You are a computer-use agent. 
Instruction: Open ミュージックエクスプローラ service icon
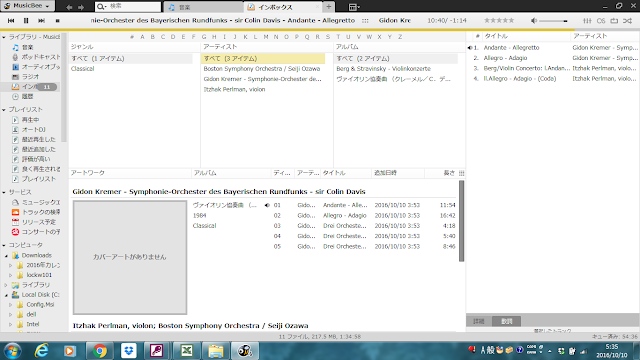click(x=16, y=202)
